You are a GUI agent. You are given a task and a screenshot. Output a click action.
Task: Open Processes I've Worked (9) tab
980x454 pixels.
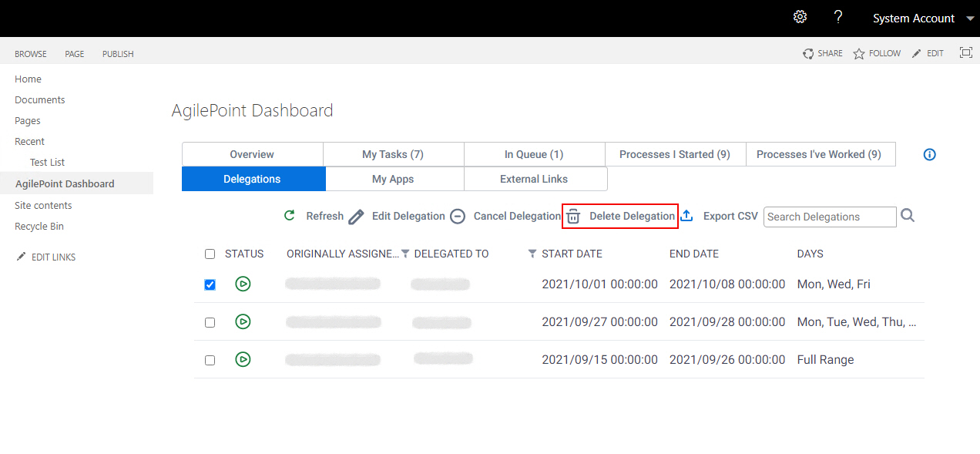click(819, 154)
